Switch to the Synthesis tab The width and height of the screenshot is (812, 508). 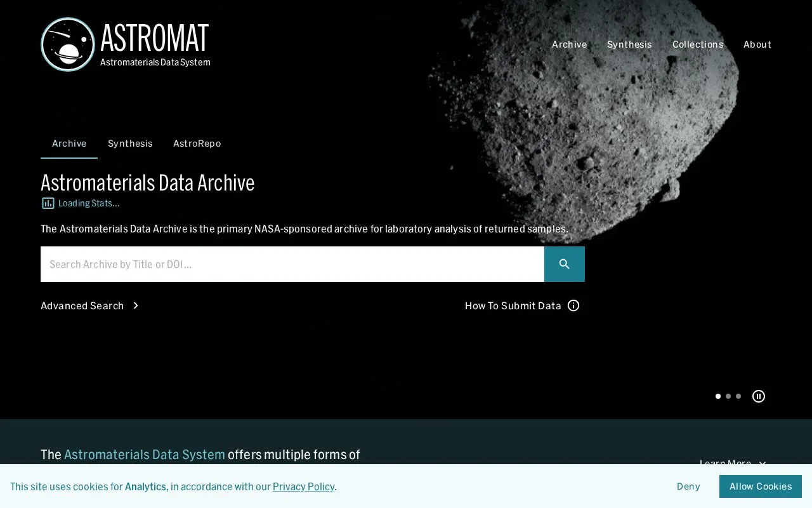pyautogui.click(x=130, y=144)
